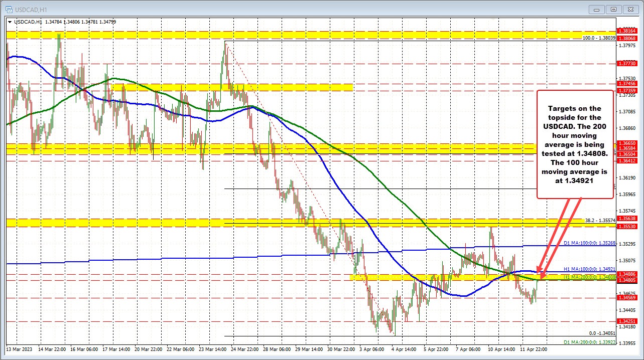Click the 1.36650 red price label
The width and height of the screenshot is (644, 360).
pyautogui.click(x=627, y=143)
